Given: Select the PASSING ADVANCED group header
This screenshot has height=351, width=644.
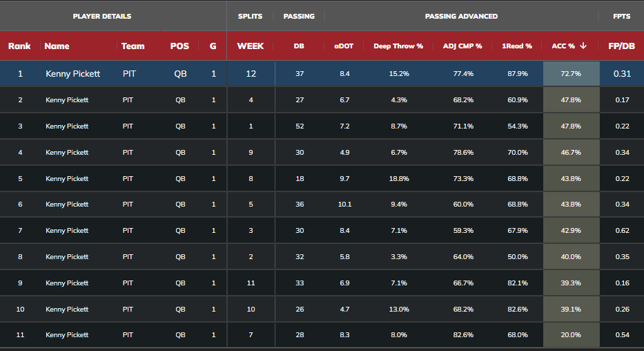Looking at the screenshot, I should coord(461,17).
